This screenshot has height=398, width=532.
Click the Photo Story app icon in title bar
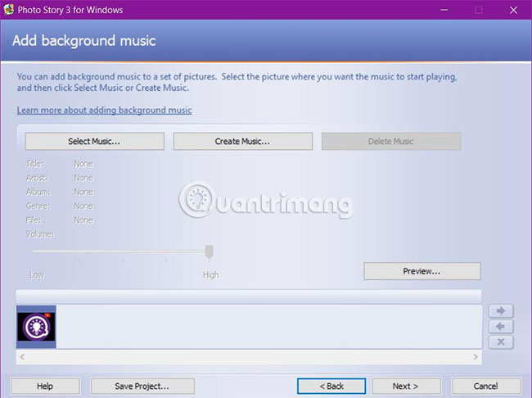click(x=8, y=10)
